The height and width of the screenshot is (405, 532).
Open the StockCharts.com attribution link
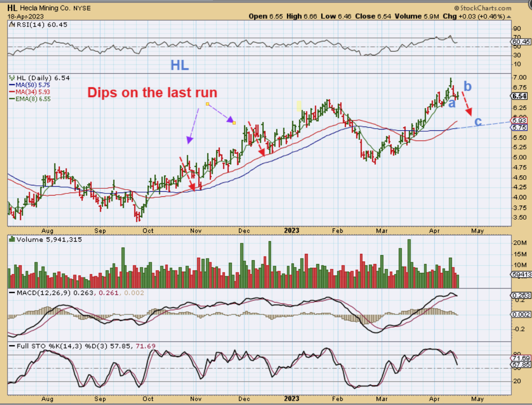(x=482, y=8)
